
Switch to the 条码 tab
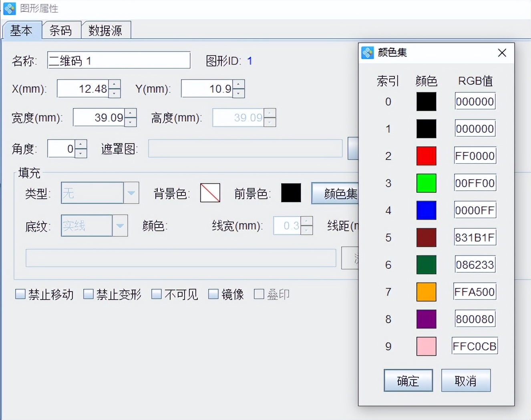coord(61,30)
